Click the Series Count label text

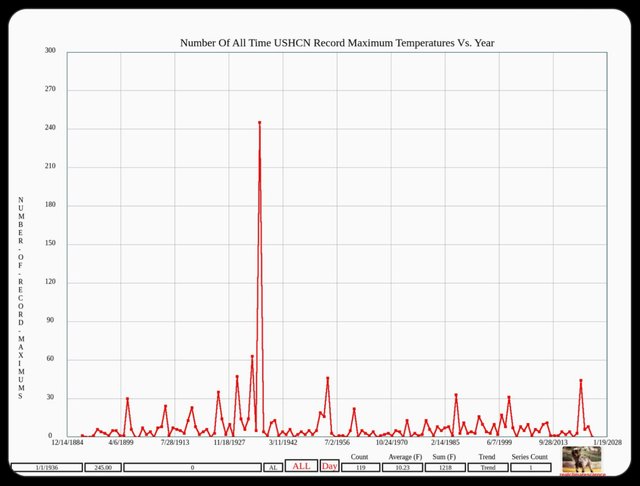529,457
